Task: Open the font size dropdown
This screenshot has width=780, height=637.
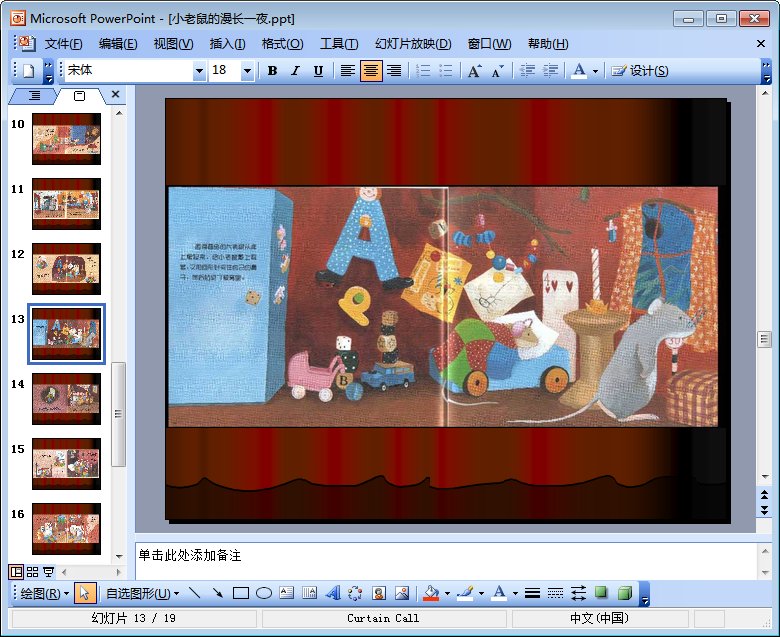Action: (247, 71)
